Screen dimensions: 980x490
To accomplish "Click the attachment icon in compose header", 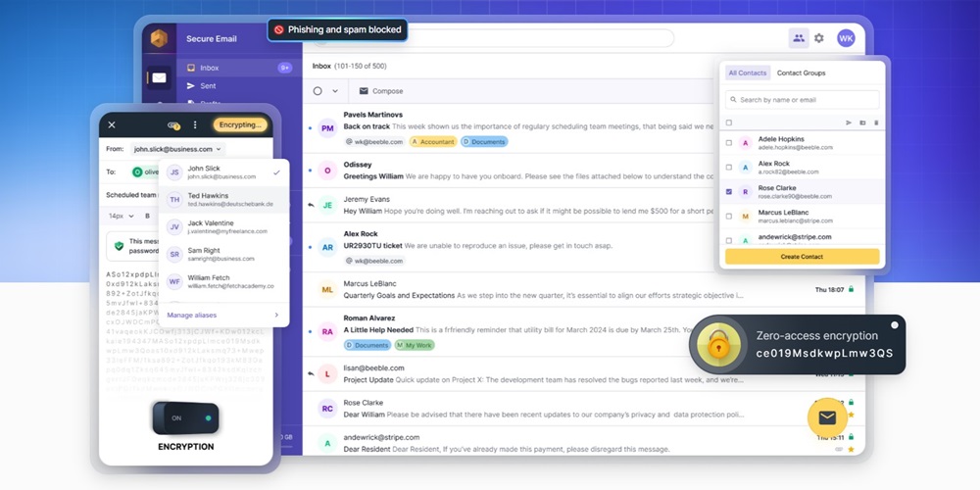I will point(173,125).
